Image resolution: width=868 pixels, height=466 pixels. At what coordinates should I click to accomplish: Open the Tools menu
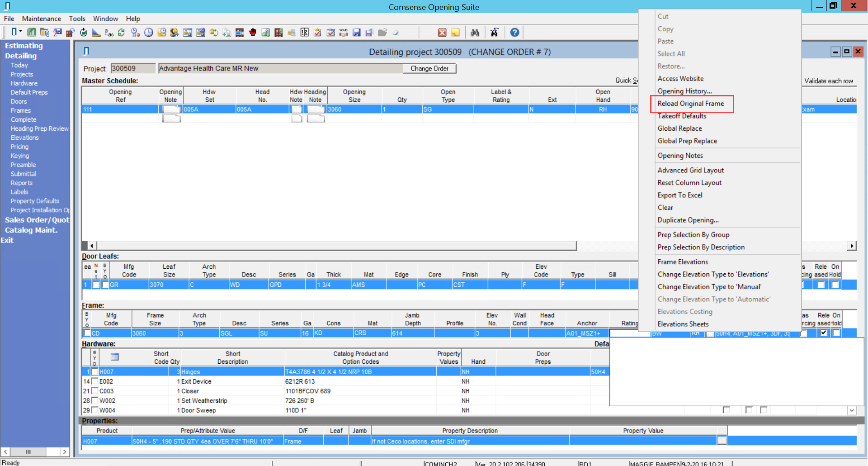[x=77, y=19]
